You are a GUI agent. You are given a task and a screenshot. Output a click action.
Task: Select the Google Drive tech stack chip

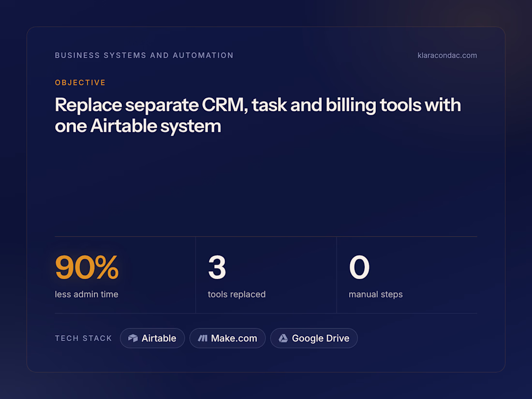coord(314,338)
